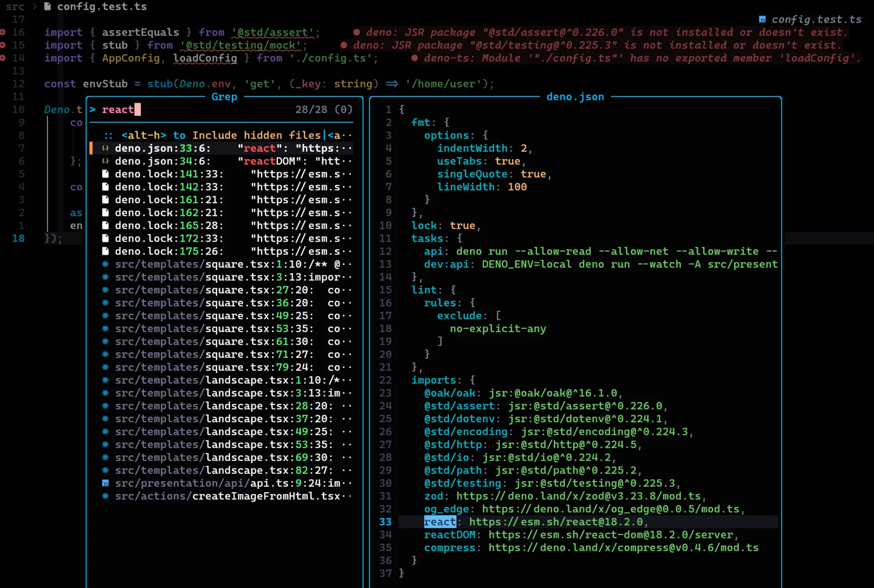Select result deno.lock:165:28
The image size is (874, 588).
click(x=222, y=225)
